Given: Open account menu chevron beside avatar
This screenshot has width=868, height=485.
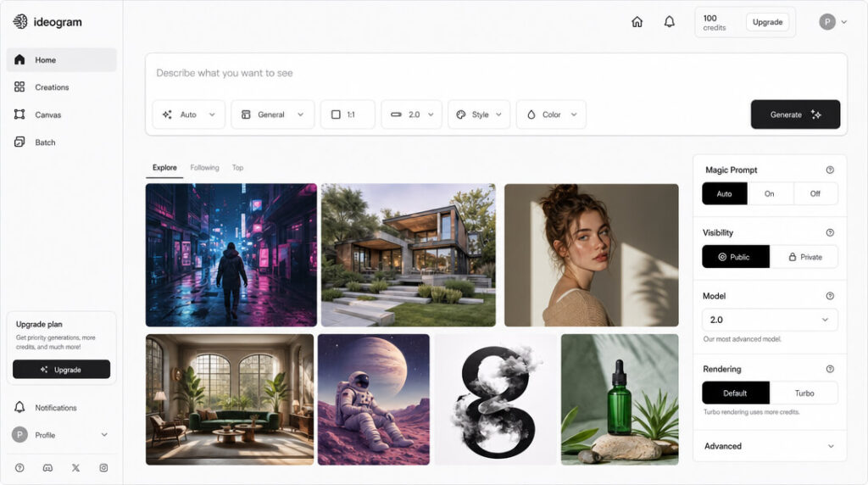Looking at the screenshot, I should 843,22.
